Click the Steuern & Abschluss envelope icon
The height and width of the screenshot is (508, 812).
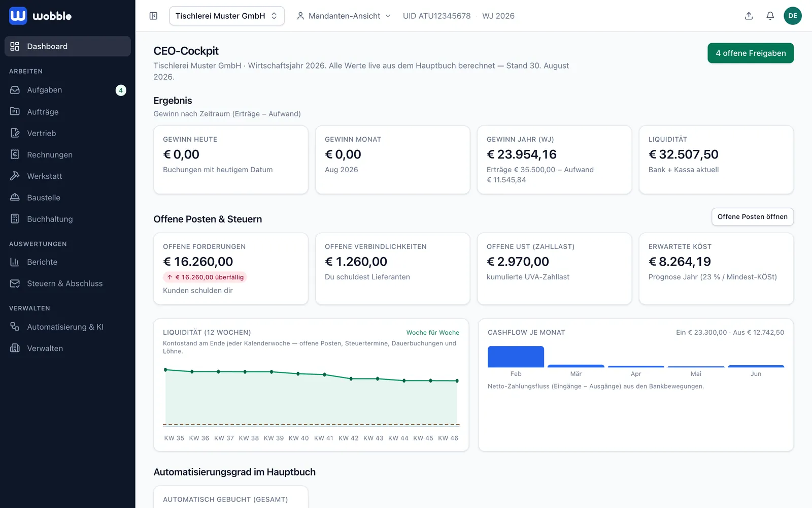pos(15,283)
